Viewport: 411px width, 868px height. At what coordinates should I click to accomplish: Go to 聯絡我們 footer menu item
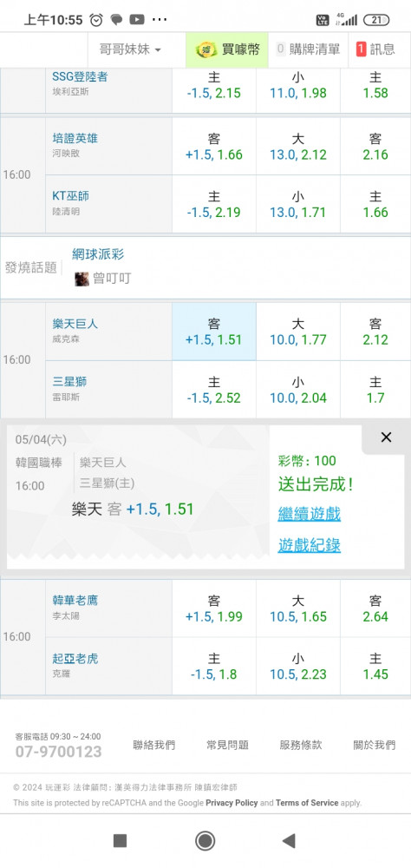tap(154, 745)
